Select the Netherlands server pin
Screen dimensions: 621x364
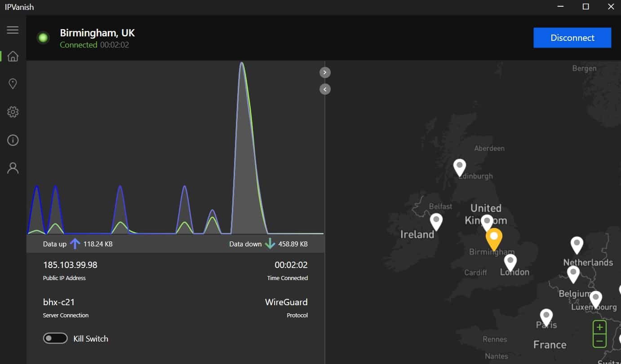577,245
